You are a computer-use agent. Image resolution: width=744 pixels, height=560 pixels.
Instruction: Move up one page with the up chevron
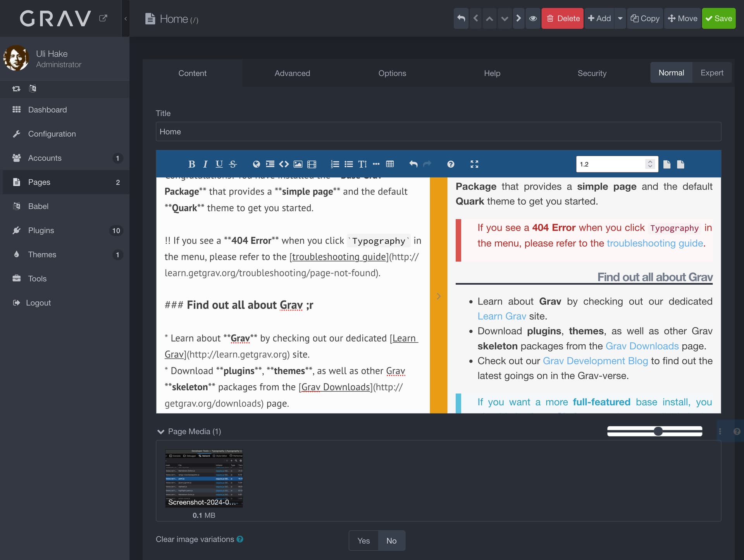click(x=490, y=18)
